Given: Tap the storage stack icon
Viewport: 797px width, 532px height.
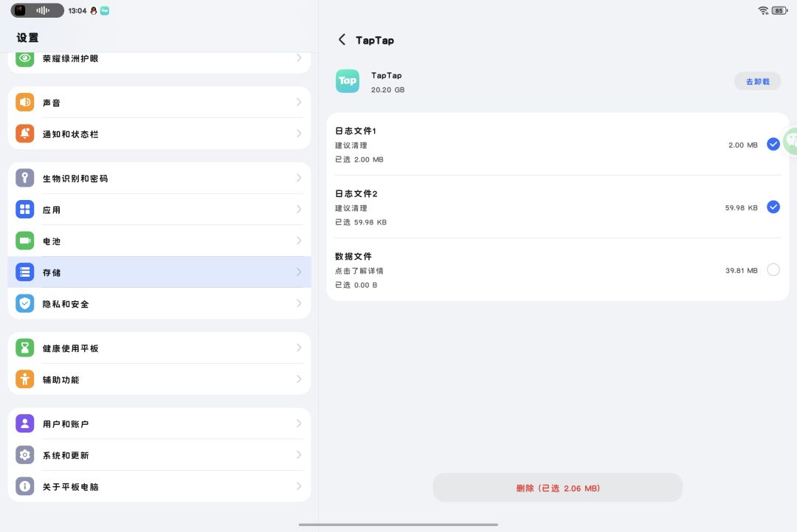Looking at the screenshot, I should [24, 272].
